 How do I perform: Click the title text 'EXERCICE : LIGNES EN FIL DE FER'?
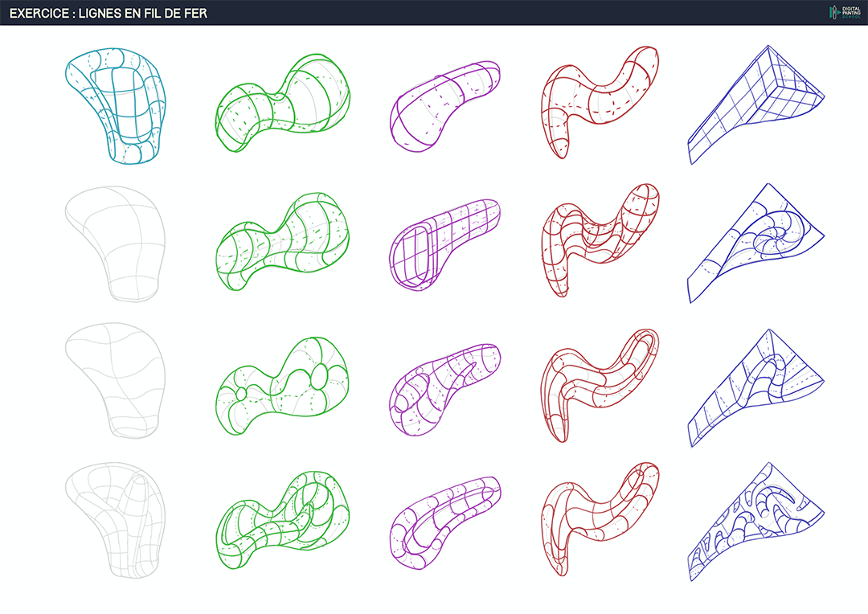[x=108, y=13]
